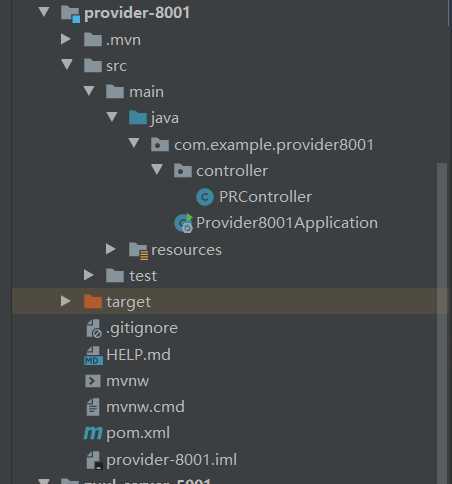Click the .gitignore file icon

coord(93,328)
